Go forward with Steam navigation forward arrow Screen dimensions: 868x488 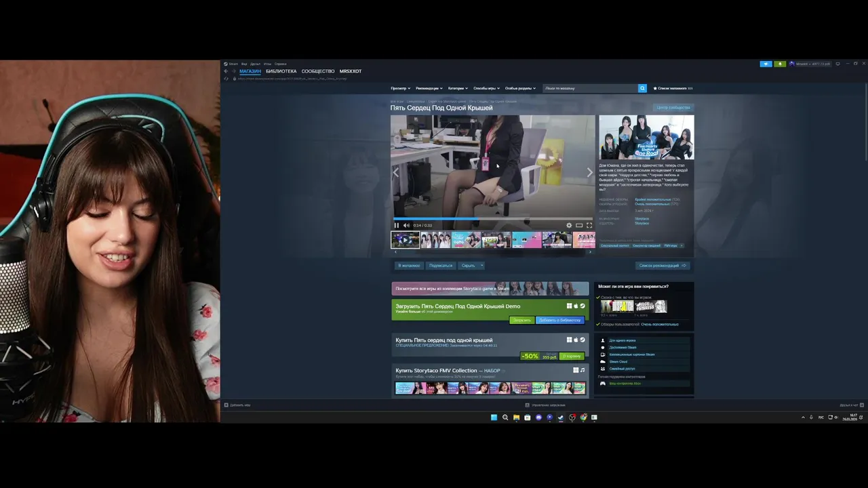pyautogui.click(x=234, y=71)
